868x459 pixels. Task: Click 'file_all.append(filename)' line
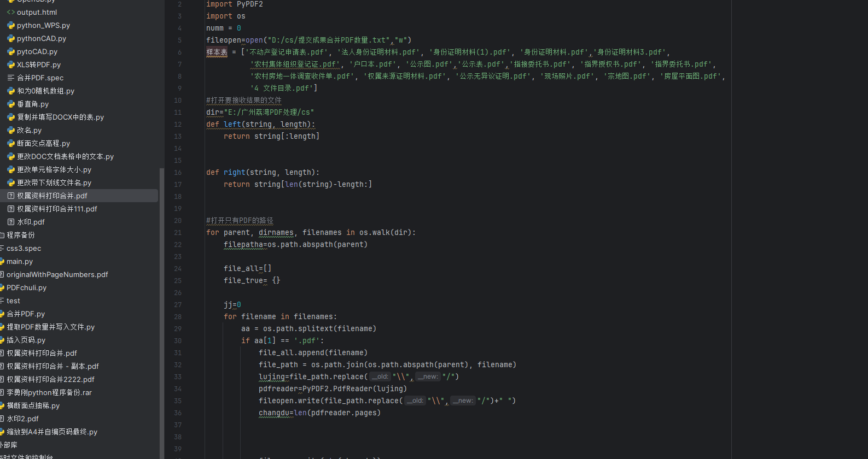point(313,353)
